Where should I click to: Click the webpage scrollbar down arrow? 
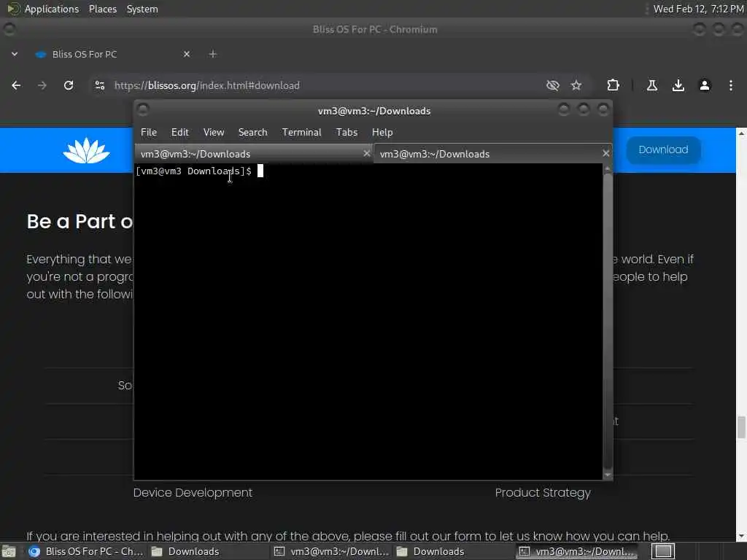(x=741, y=537)
